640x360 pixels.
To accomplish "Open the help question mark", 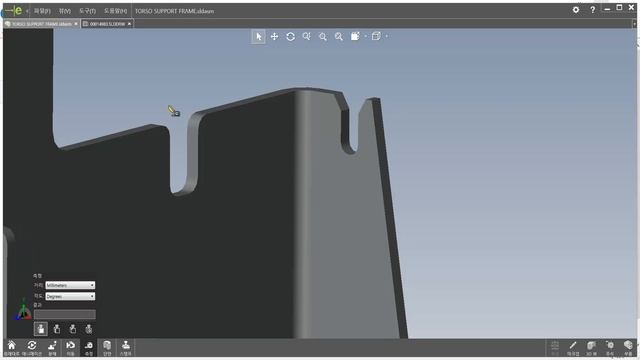I will tap(592, 10).
